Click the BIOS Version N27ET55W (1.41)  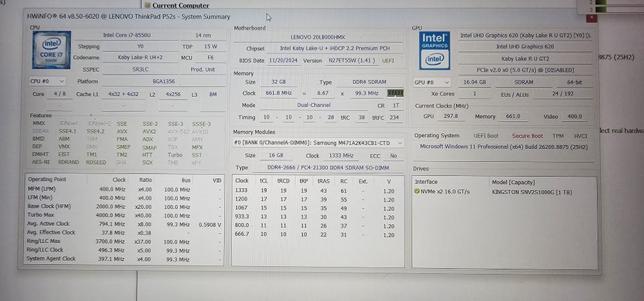tap(351, 60)
